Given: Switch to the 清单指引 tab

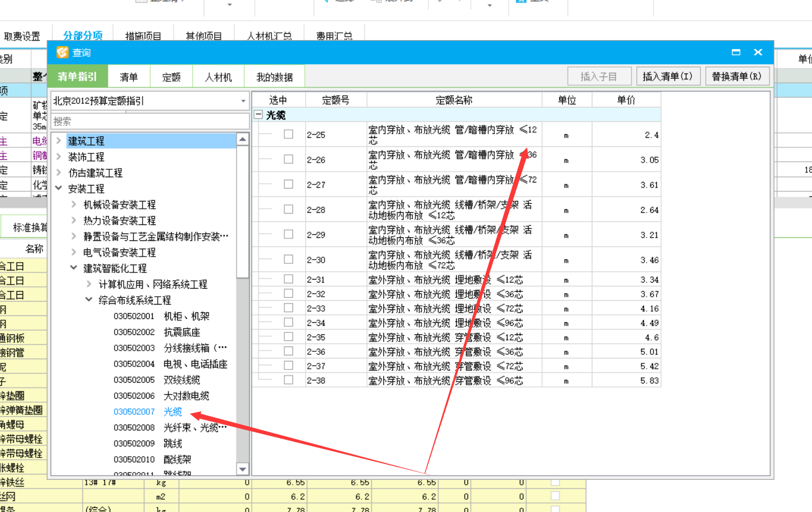Looking at the screenshot, I should [78, 76].
